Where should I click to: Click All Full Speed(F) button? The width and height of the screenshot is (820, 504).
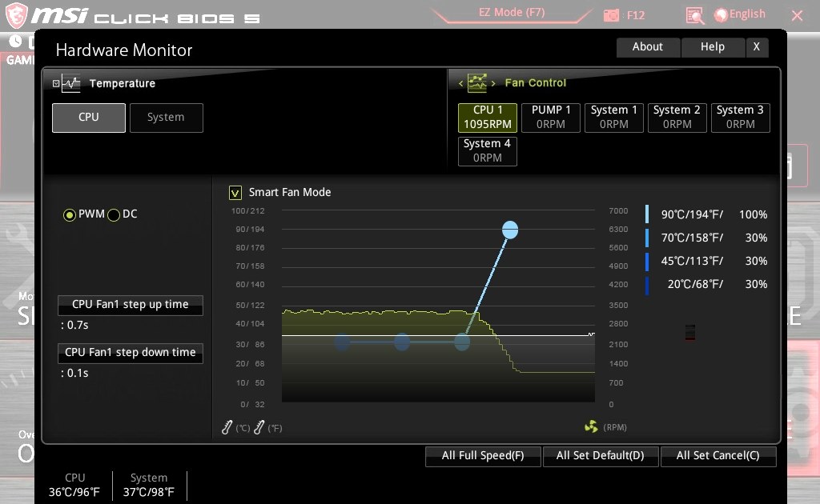483,456
